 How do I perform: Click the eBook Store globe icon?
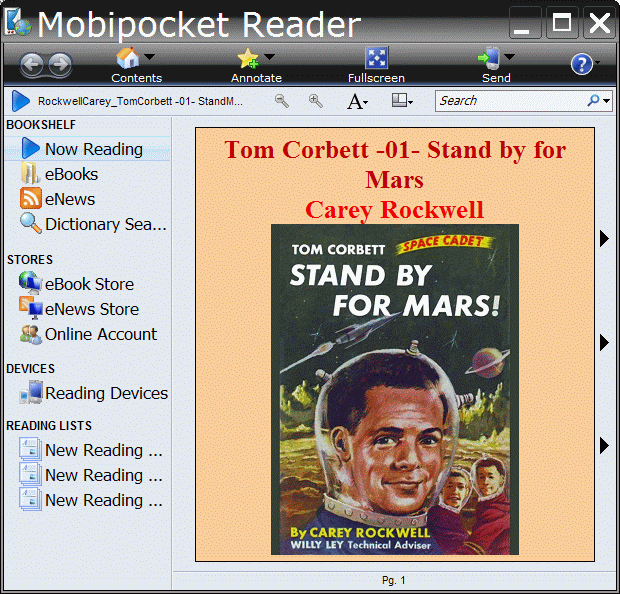click(x=30, y=283)
